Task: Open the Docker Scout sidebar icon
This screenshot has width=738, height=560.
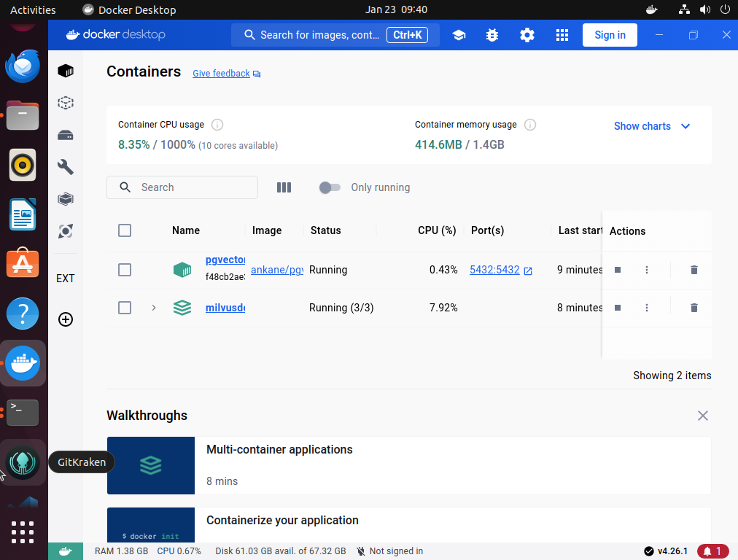Action: 66,231
